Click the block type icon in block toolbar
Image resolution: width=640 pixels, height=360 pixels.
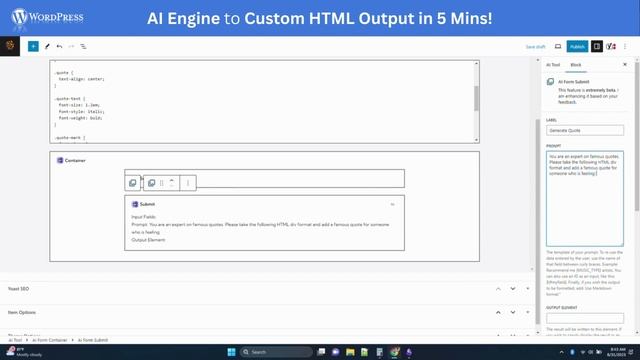tap(151, 183)
